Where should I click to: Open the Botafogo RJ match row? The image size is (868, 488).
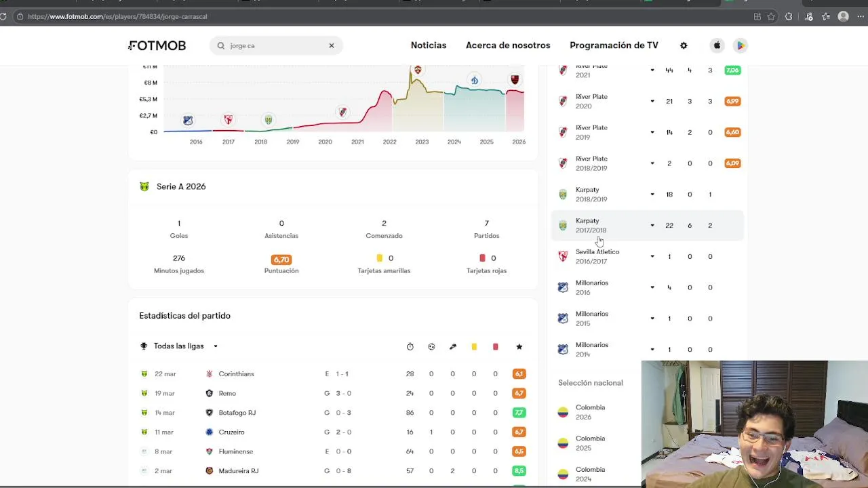332,413
